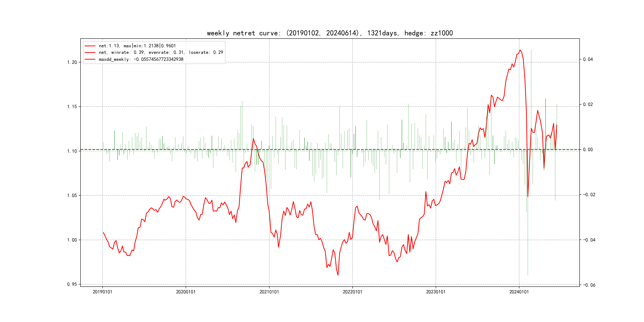Click the 1.00 left axis tick label
Screen dimensions: 644x322
click(72, 240)
